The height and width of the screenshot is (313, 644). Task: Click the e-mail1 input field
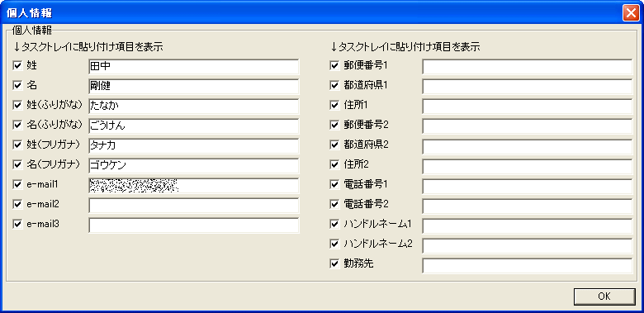[x=193, y=186]
